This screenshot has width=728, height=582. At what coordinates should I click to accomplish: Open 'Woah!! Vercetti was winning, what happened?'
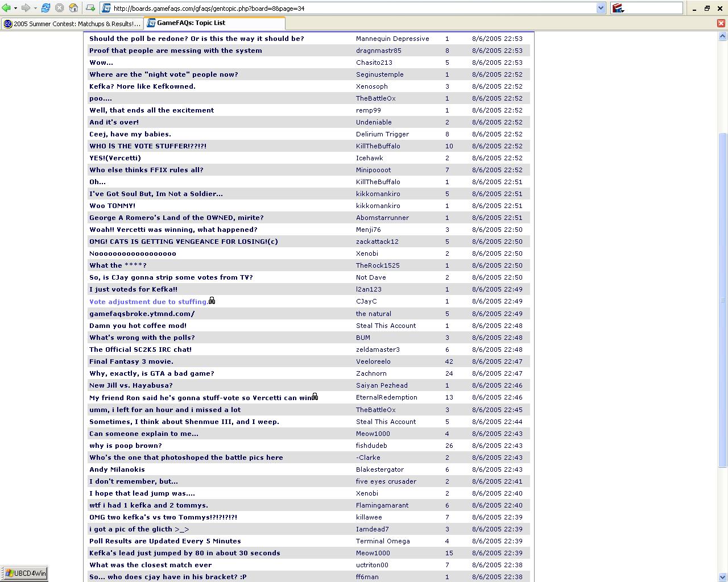coord(173,230)
